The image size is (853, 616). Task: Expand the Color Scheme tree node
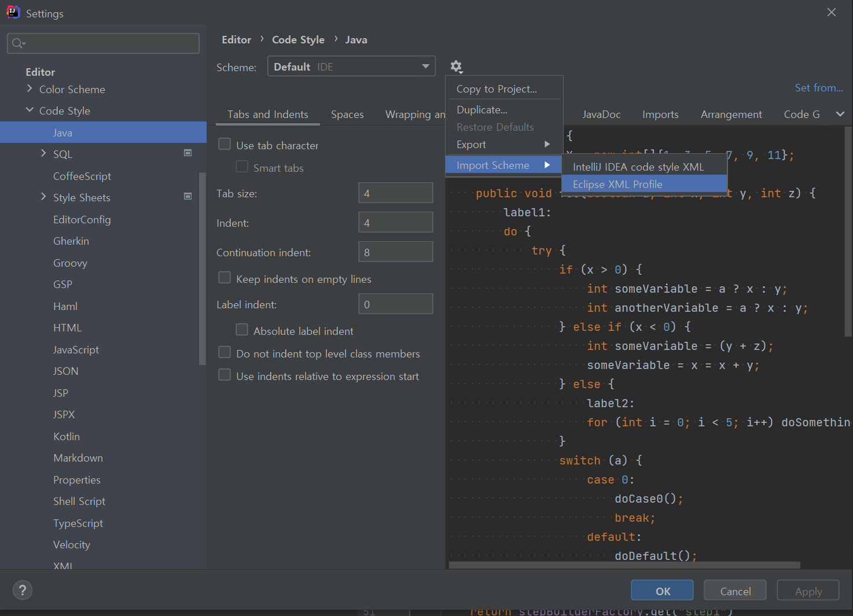point(30,88)
